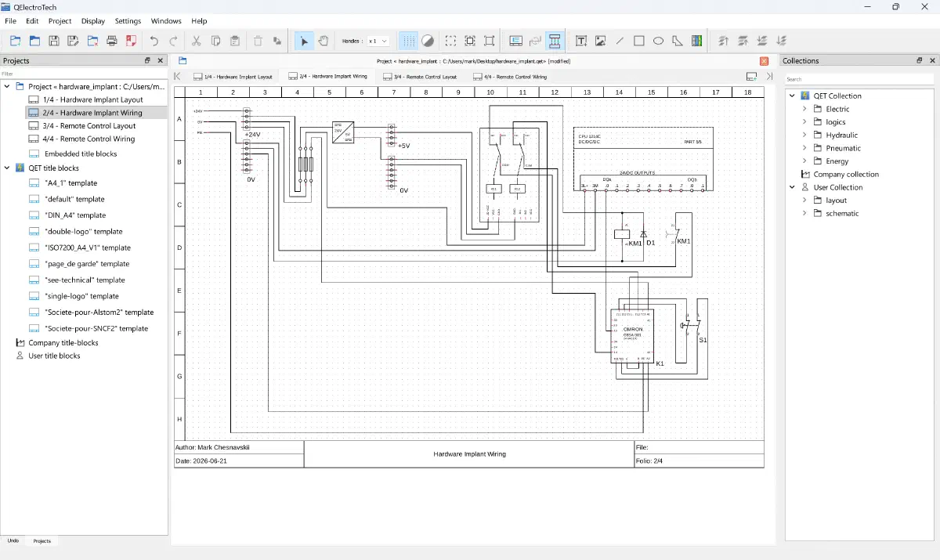Image resolution: width=940 pixels, height=560 pixels.
Task: Switch to the Undo panel tab
Action: [x=13, y=540]
